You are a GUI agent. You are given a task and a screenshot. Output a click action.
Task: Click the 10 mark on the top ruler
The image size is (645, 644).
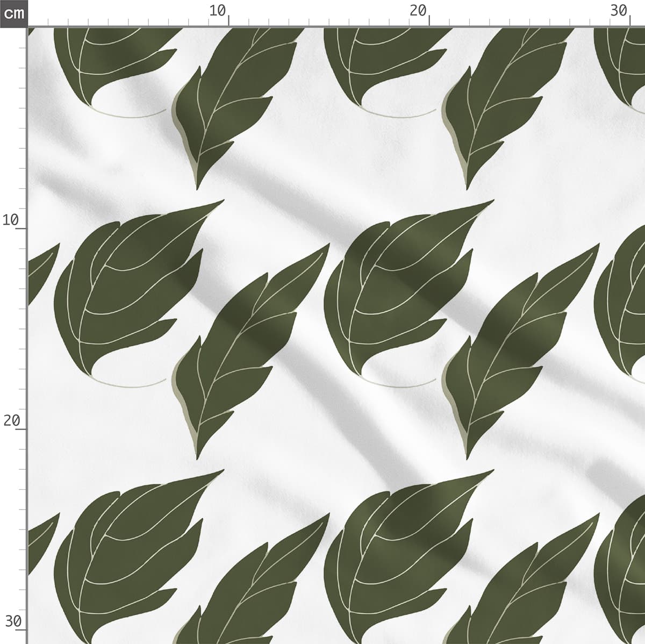[218, 10]
